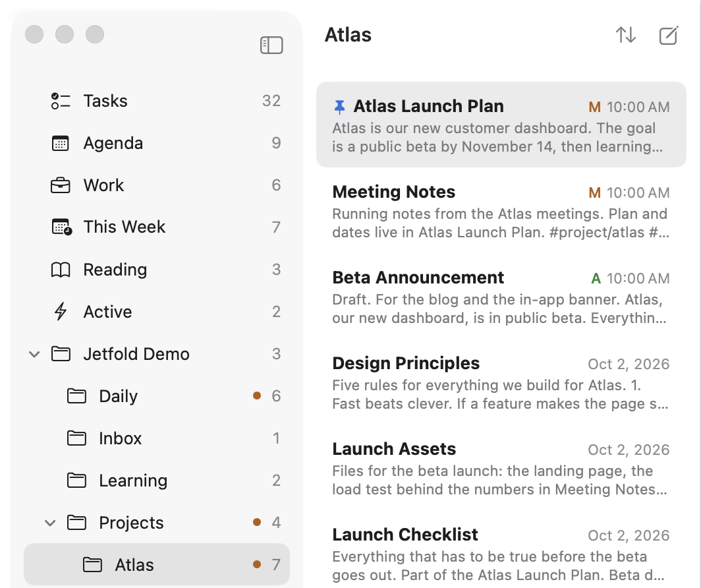701x588 pixels.
Task: Open the Daily folder
Action: pos(157,396)
